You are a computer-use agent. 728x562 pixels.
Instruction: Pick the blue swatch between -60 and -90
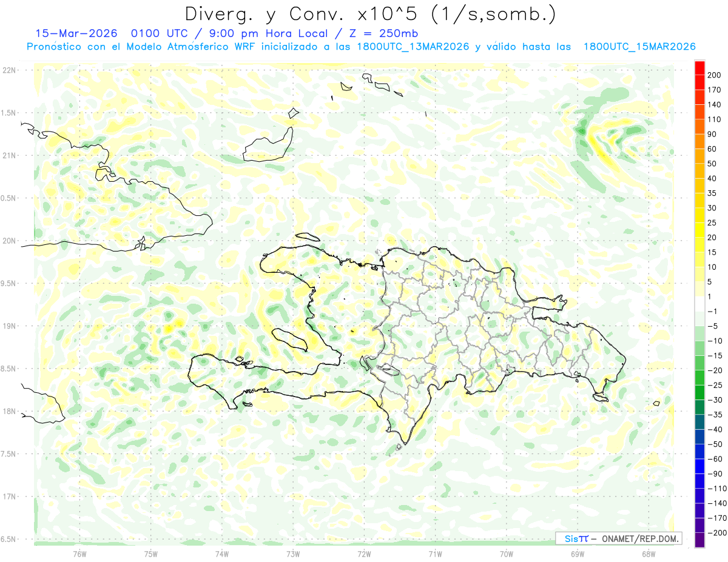(x=699, y=466)
